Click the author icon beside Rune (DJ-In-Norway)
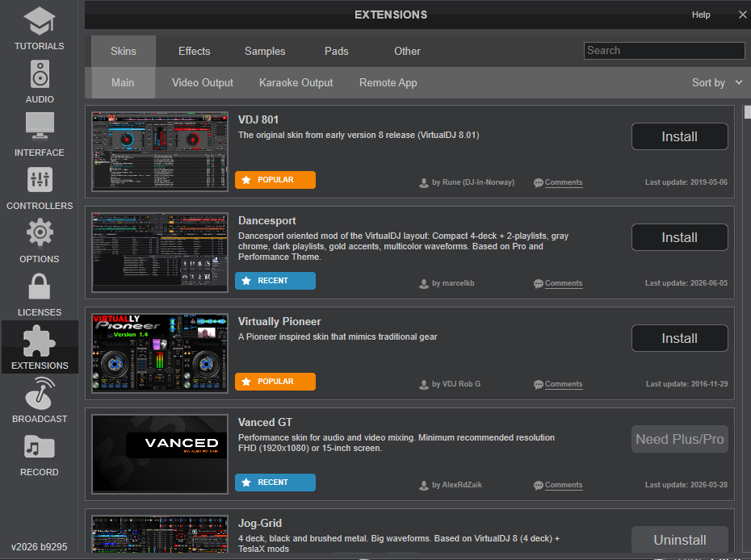 pyautogui.click(x=424, y=183)
